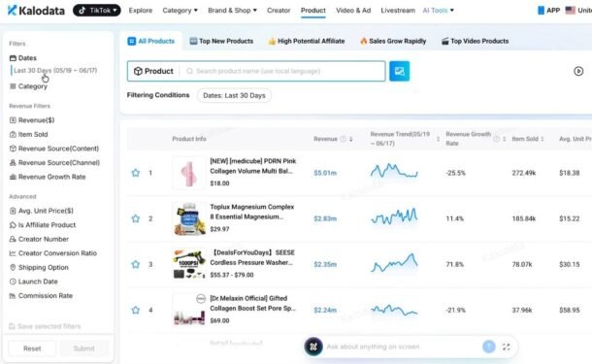Image resolution: width=592 pixels, height=364 pixels.
Task: Select the Product navigation item
Action: pos(313,11)
